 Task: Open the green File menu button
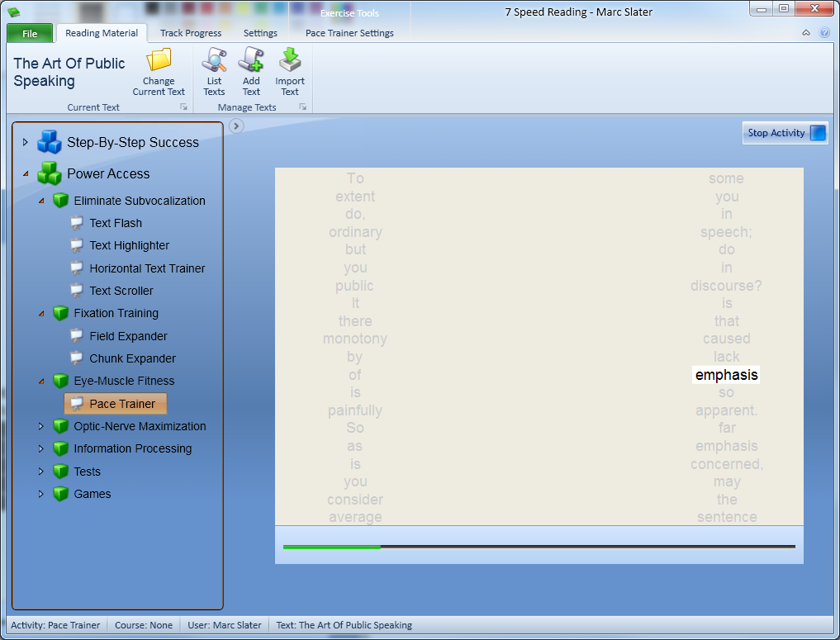coord(30,33)
